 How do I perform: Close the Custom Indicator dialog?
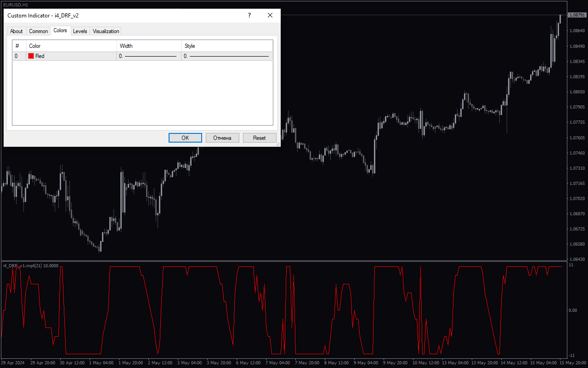[x=270, y=15]
